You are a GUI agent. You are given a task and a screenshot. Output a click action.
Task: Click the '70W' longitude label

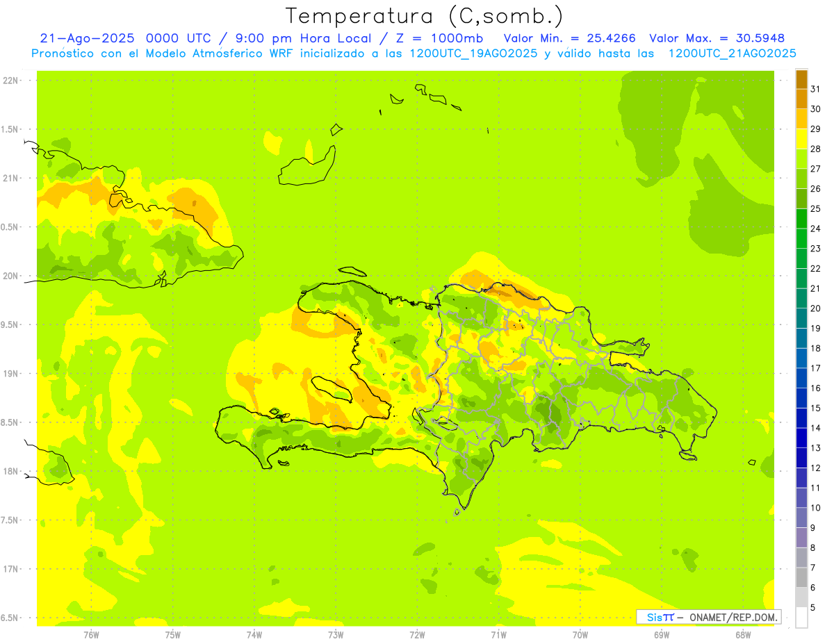point(580,635)
